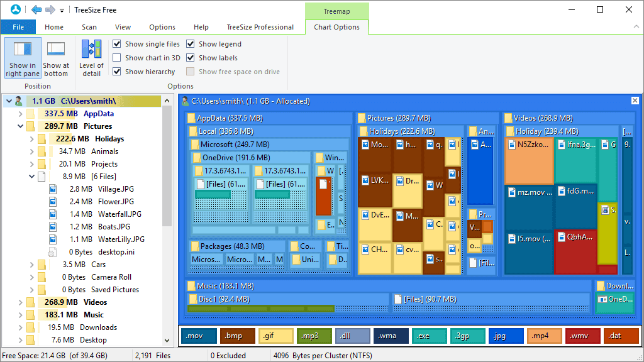Expand the AppData folder node
This screenshot has width=644, height=362.
[20, 114]
